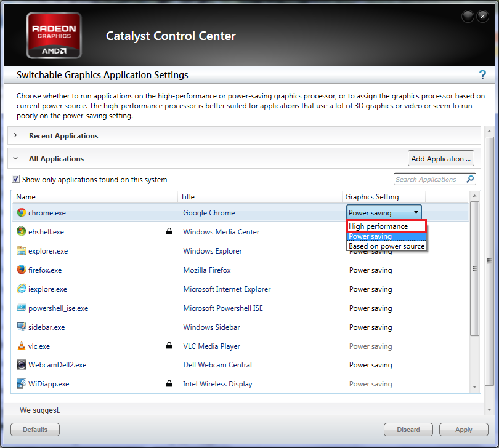Screen dimensions: 499x448
Task: Select the WiDiapp.exe row name
Action: [49, 384]
